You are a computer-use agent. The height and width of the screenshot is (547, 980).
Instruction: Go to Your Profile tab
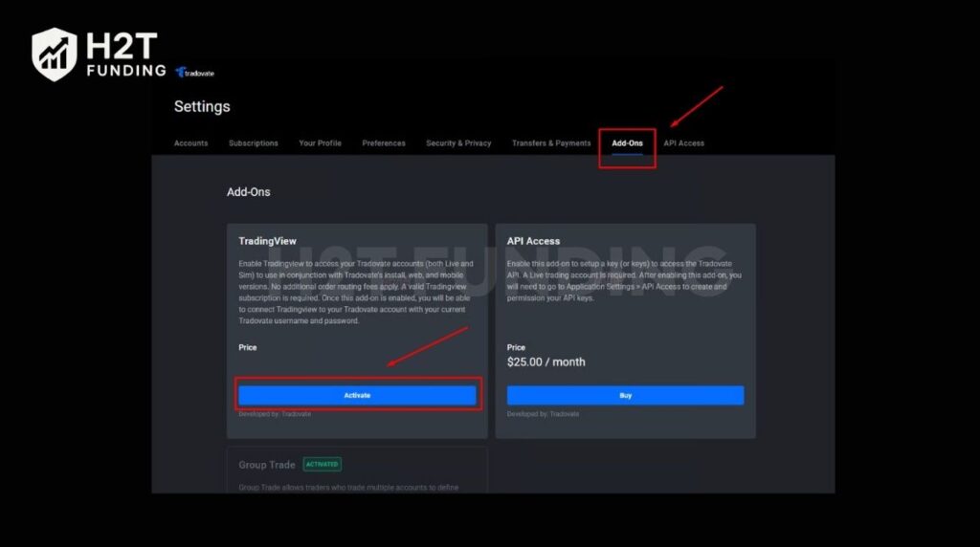(320, 143)
